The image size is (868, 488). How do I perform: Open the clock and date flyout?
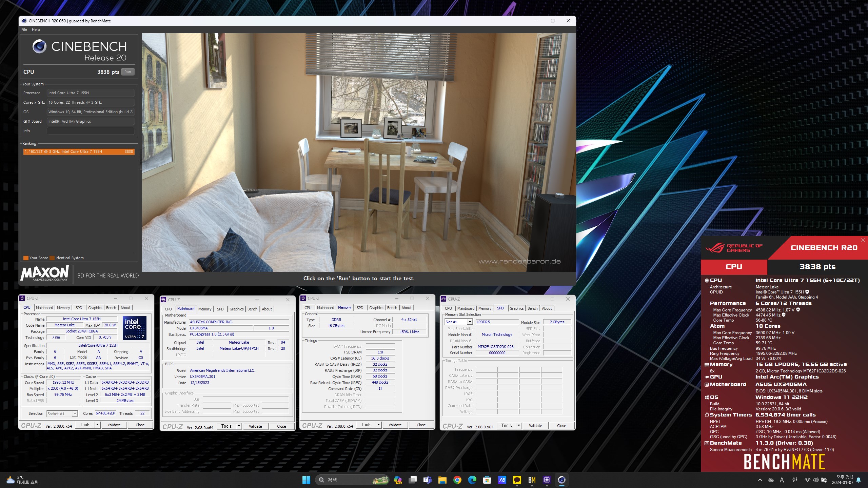pyautogui.click(x=843, y=480)
